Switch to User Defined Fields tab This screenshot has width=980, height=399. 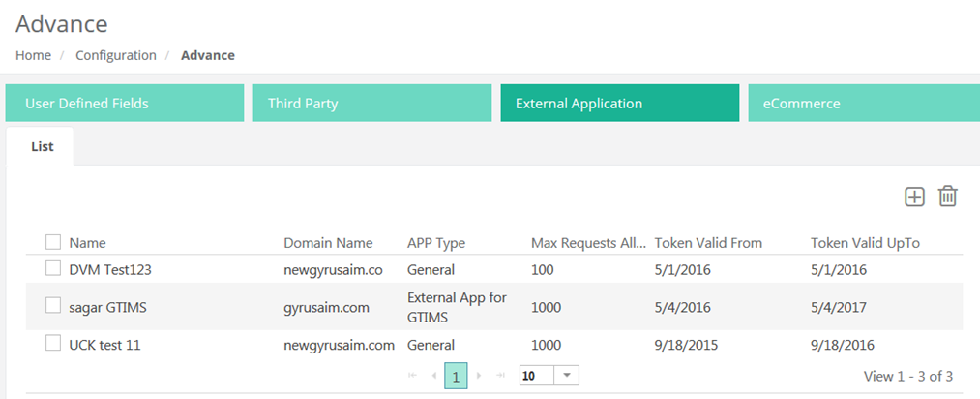pos(124,103)
